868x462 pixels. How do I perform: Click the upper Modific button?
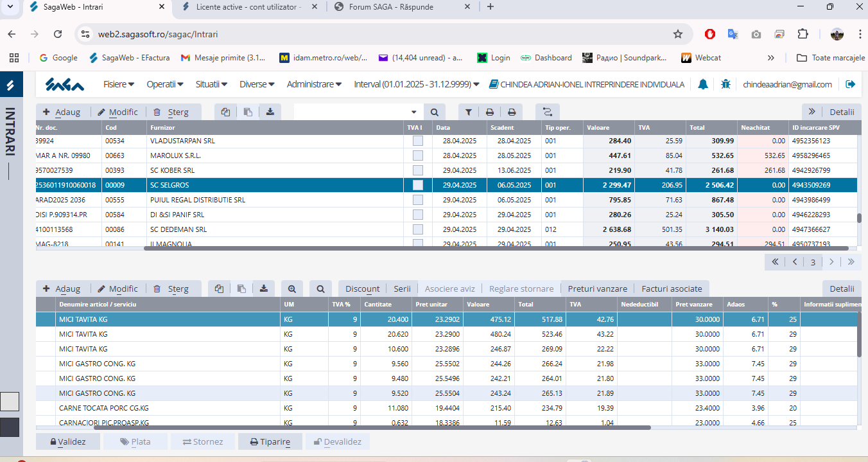118,112
